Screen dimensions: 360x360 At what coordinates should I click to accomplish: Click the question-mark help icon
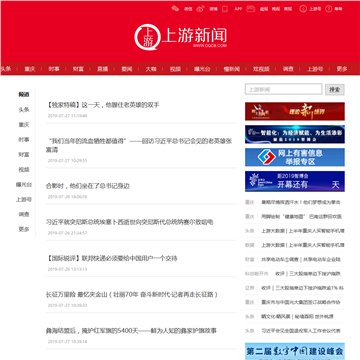329,9
